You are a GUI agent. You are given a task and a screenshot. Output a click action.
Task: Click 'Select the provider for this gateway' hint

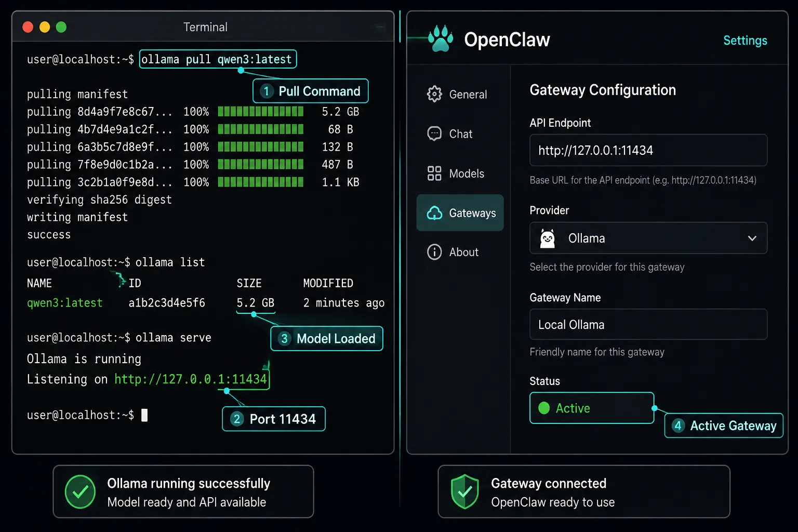tap(607, 267)
